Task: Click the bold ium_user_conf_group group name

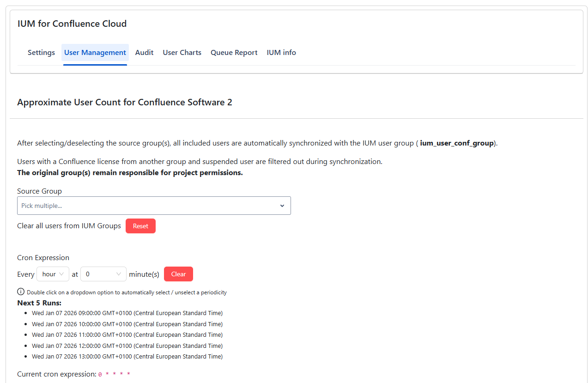Action: coord(457,143)
